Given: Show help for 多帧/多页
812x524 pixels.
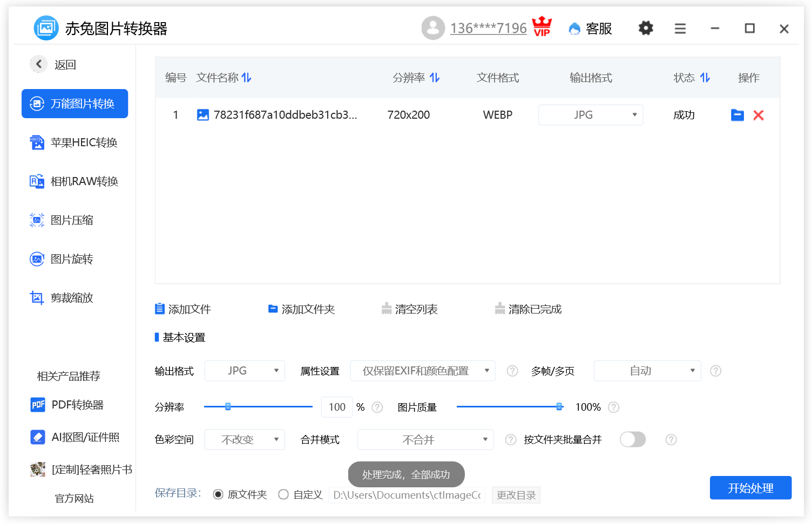Looking at the screenshot, I should pyautogui.click(x=715, y=371).
